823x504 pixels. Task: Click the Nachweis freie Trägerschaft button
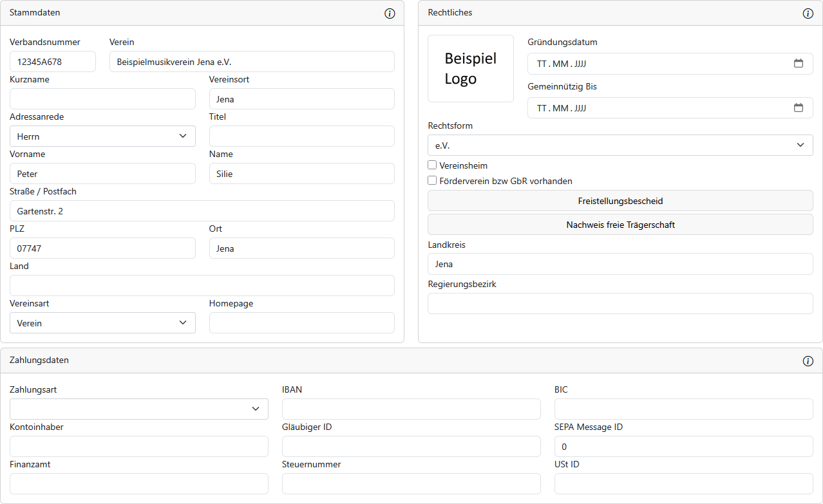point(620,225)
